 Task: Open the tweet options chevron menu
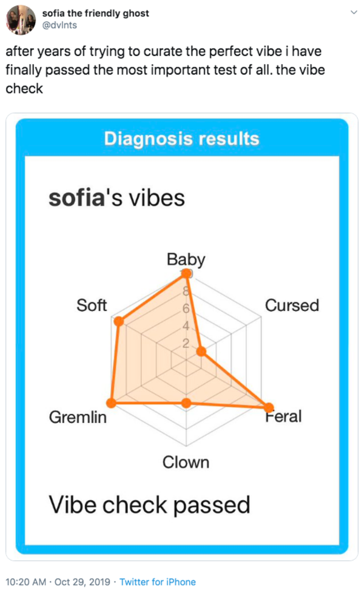click(x=354, y=13)
